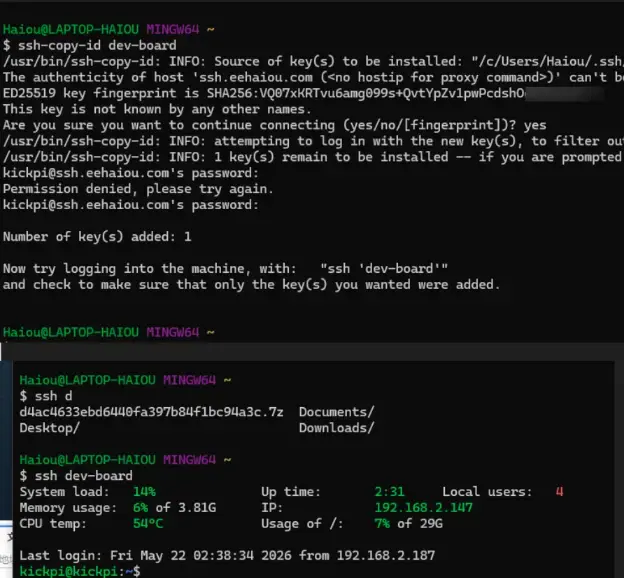
Task: Click the "Number of key(s) added: 1" line
Action: [97, 236]
